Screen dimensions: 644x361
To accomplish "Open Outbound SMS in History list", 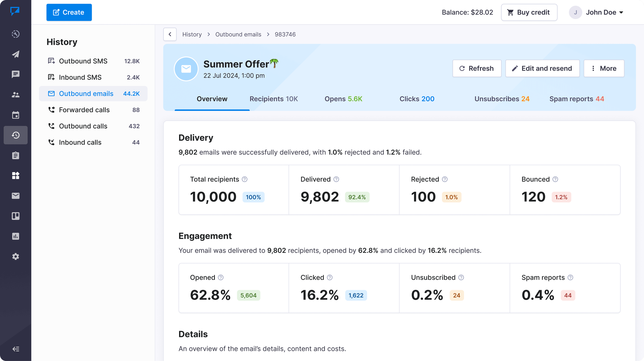I will [x=93, y=61].
